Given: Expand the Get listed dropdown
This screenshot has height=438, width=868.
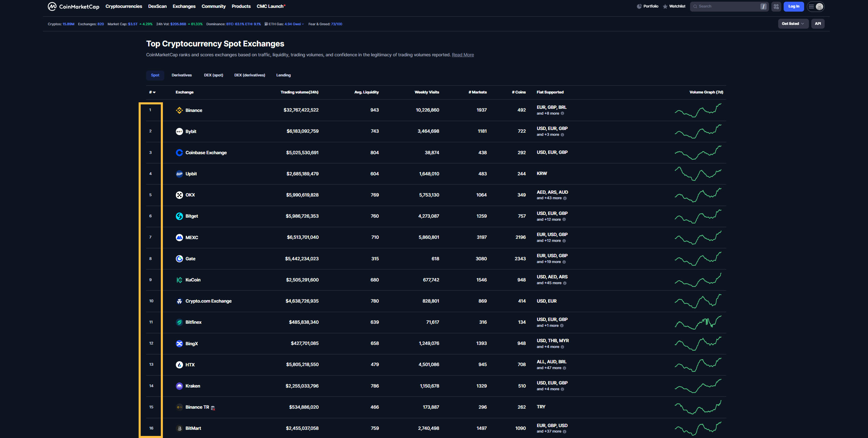Looking at the screenshot, I should 793,24.
